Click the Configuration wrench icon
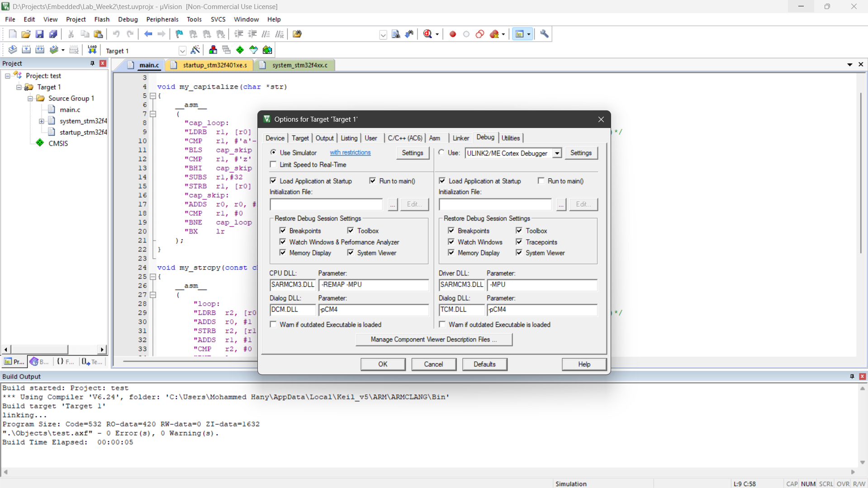Screen dimensions: 868x488 (x=545, y=34)
